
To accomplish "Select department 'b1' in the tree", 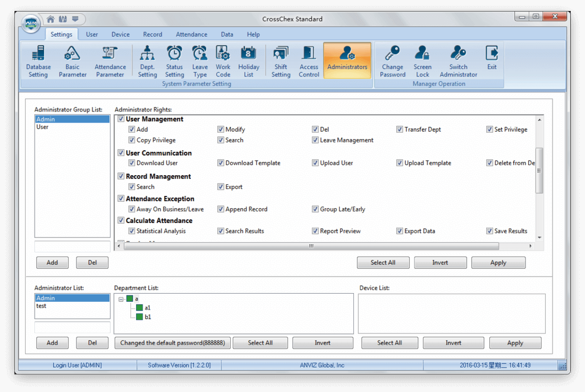I will (148, 316).
